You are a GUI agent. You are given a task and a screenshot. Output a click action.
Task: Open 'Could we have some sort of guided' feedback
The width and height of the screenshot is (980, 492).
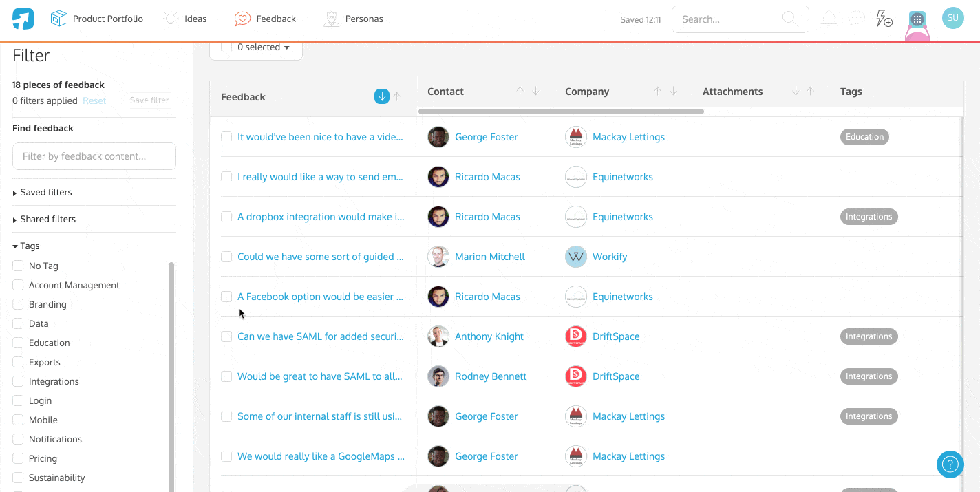321,257
